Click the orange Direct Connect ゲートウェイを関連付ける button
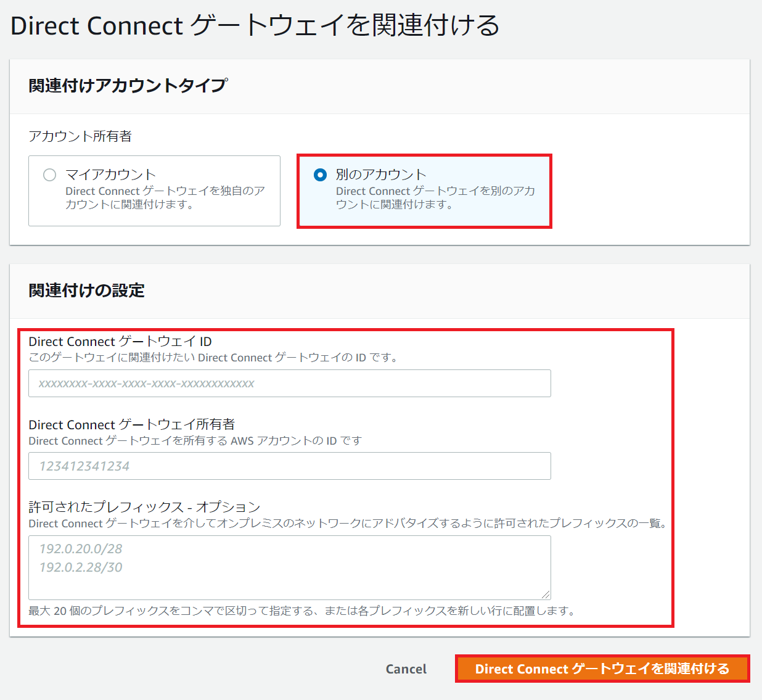Viewport: 762px width, 700px height. pos(602,669)
